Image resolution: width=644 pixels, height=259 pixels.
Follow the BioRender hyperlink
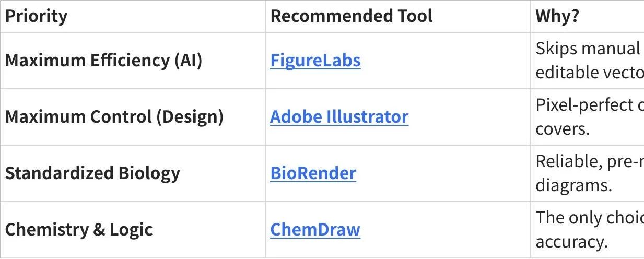(313, 173)
